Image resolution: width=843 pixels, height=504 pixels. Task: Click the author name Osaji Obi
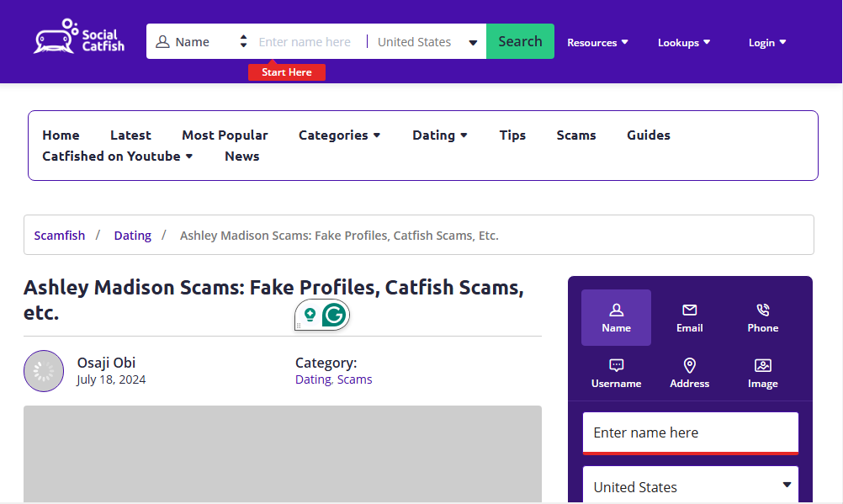tap(107, 363)
